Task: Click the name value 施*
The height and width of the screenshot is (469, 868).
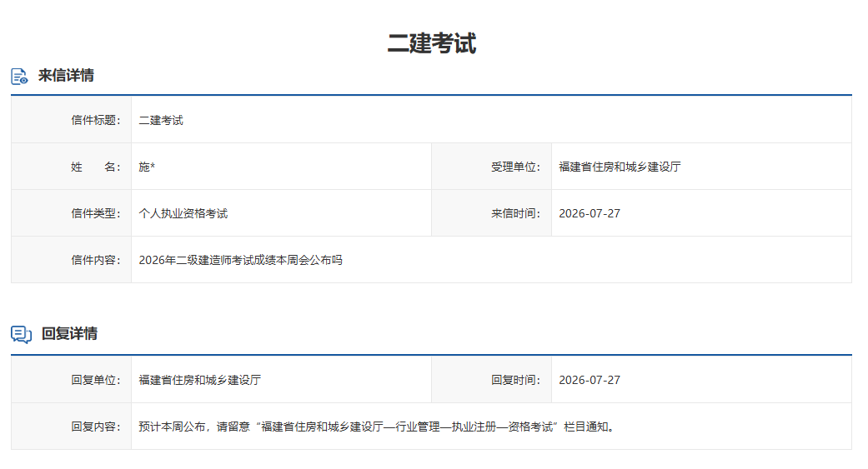Action: (x=147, y=167)
